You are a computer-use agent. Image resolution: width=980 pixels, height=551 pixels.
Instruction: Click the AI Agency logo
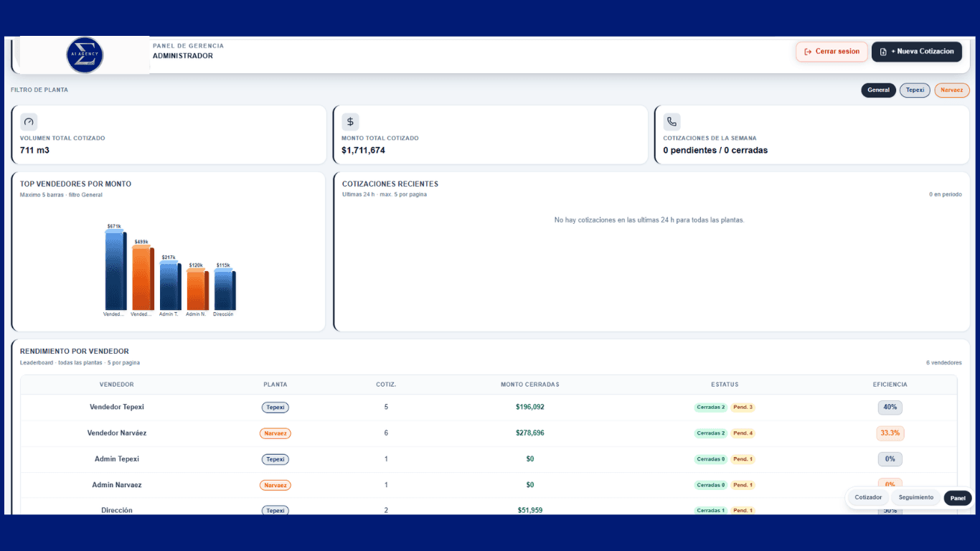(x=85, y=55)
